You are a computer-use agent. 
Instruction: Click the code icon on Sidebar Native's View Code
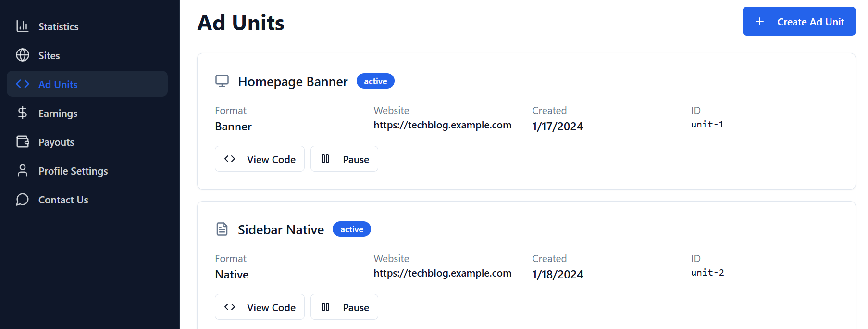229,307
